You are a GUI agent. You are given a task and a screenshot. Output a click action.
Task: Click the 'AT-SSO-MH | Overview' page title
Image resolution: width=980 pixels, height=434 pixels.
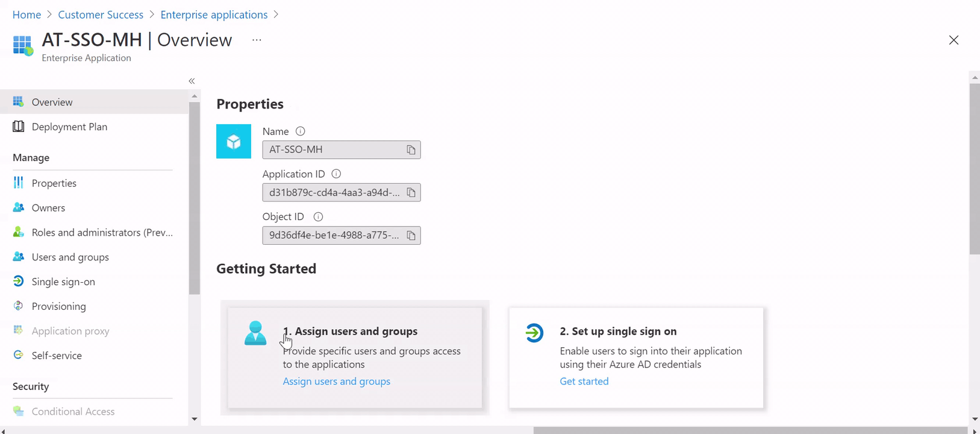tap(137, 40)
